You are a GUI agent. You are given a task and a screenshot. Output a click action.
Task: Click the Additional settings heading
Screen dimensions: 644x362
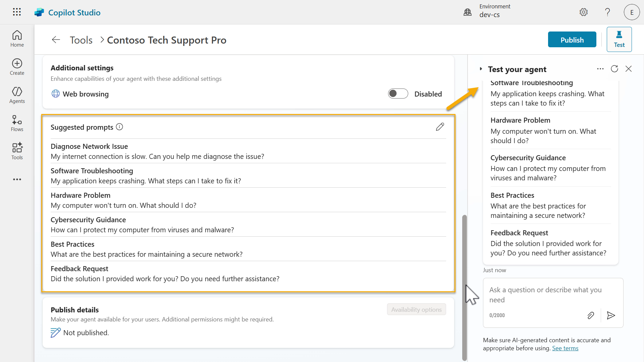pyautogui.click(x=82, y=68)
